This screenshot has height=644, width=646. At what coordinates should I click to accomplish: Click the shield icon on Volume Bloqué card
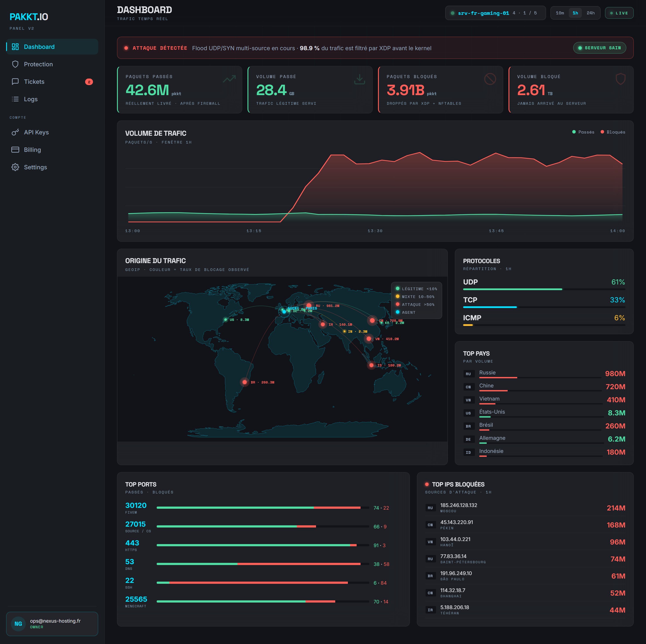coord(621,79)
